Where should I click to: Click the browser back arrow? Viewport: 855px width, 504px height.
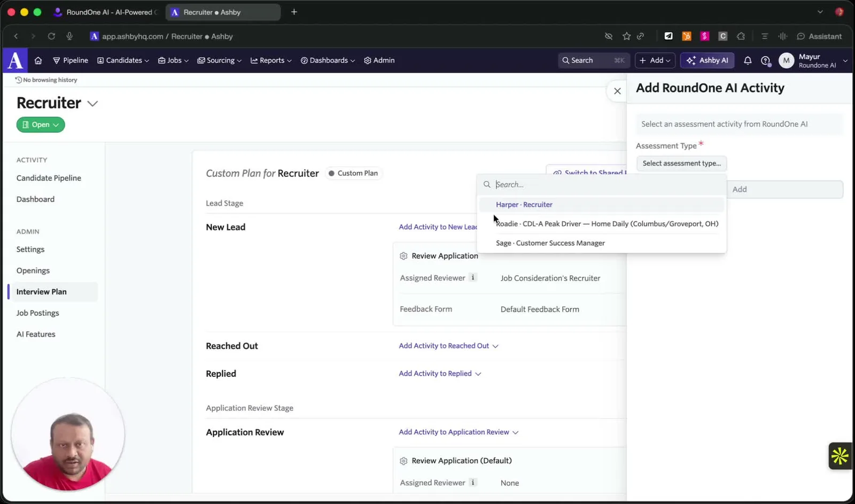click(16, 36)
